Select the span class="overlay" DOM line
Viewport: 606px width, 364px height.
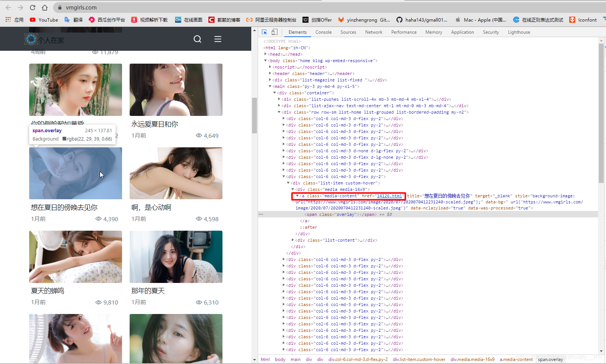[428, 214]
